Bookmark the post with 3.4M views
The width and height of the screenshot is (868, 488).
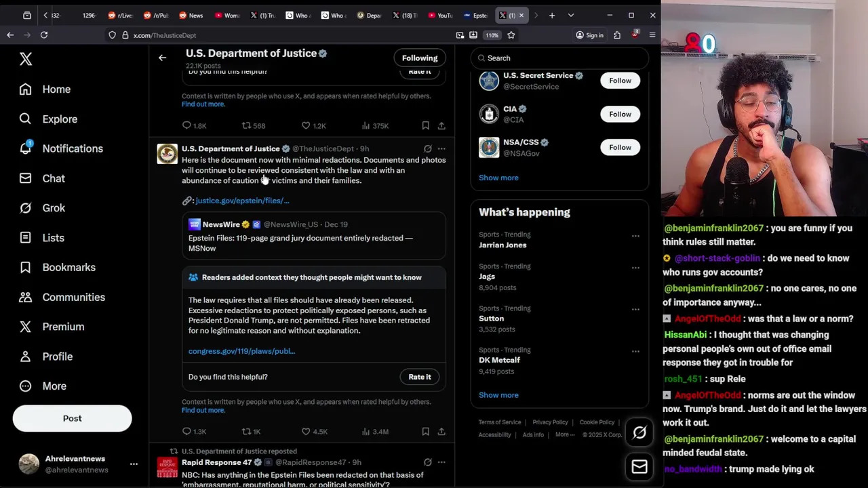coord(425,431)
